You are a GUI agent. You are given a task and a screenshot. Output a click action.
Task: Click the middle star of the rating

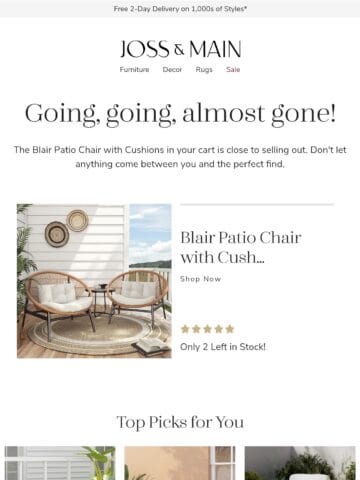207,329
